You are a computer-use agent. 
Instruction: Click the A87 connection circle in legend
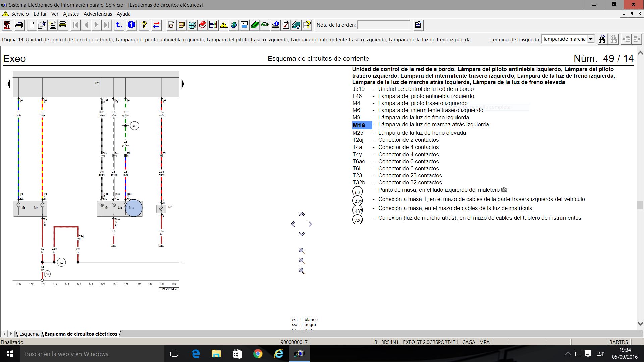[x=358, y=220]
